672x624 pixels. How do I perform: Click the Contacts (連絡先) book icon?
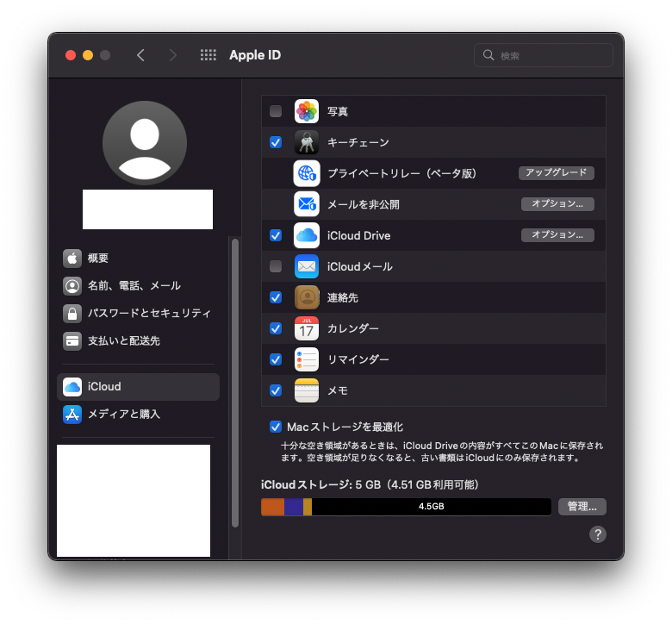[x=307, y=297]
